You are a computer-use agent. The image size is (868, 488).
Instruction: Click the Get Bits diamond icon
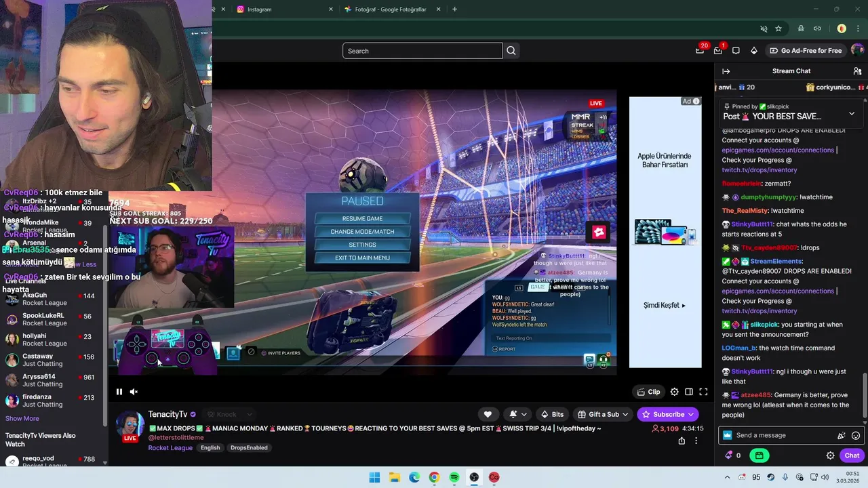point(753,51)
